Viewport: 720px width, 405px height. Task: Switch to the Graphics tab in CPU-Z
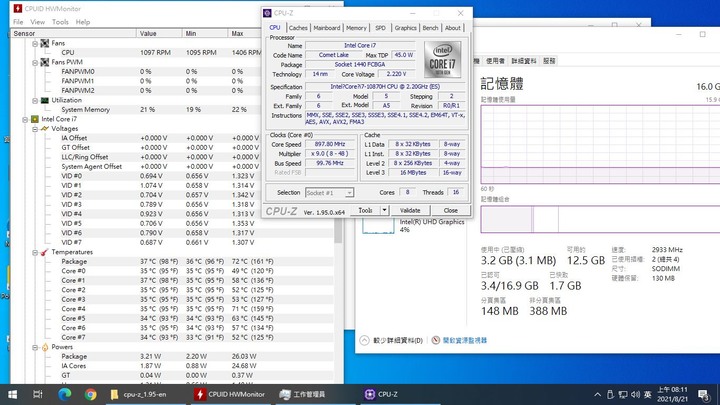(x=405, y=28)
